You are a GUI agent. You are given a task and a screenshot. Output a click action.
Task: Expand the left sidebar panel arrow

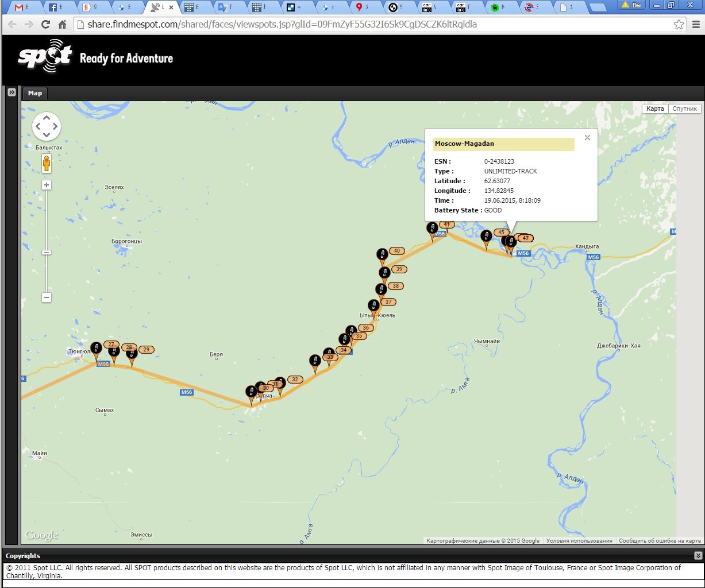(11, 92)
